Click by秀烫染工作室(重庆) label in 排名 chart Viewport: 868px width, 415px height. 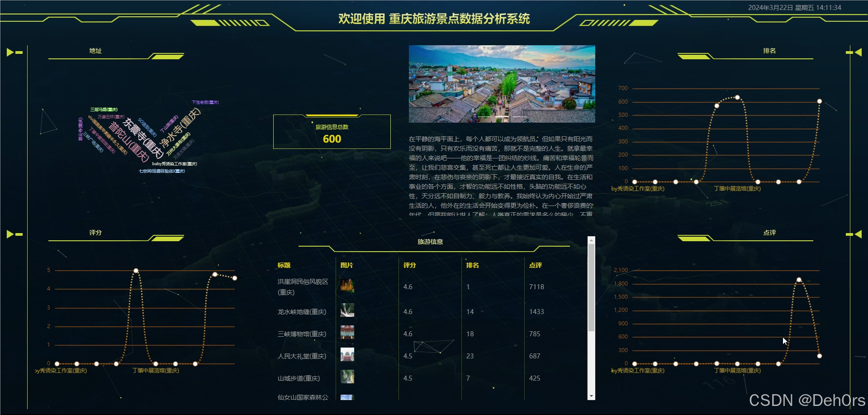(638, 189)
